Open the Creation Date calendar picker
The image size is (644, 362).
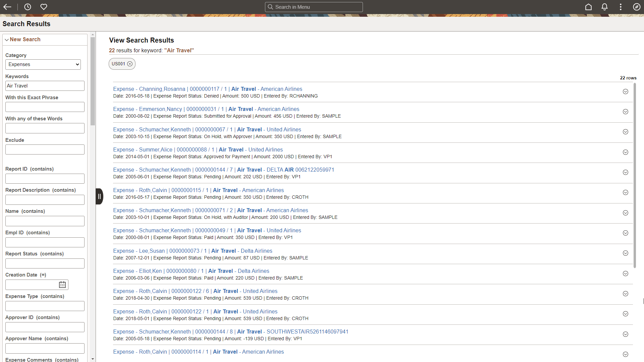click(x=62, y=284)
